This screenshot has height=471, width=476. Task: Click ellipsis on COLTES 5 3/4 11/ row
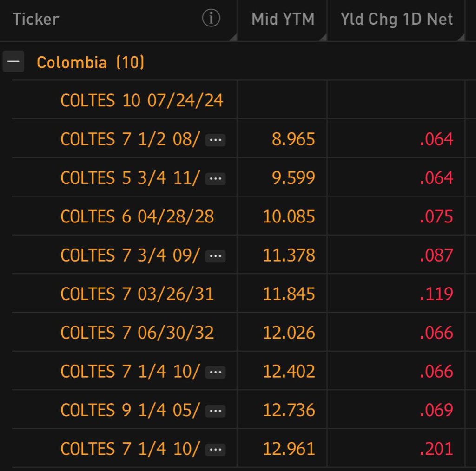point(215,178)
